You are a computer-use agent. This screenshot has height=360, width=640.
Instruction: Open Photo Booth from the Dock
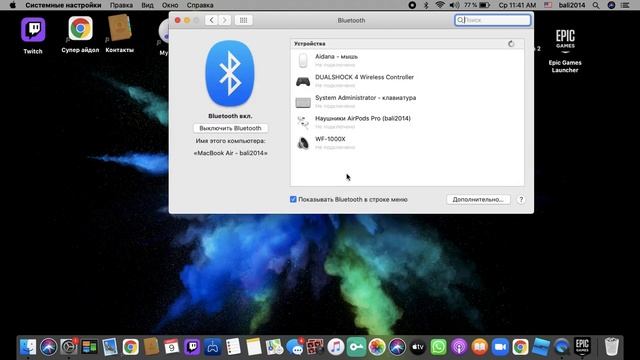[x=315, y=347]
